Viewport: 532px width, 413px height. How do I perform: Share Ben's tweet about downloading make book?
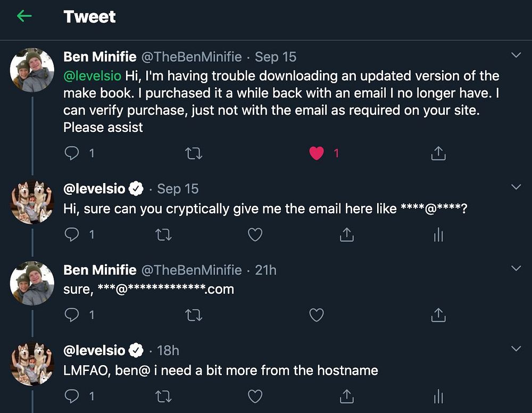pos(438,153)
